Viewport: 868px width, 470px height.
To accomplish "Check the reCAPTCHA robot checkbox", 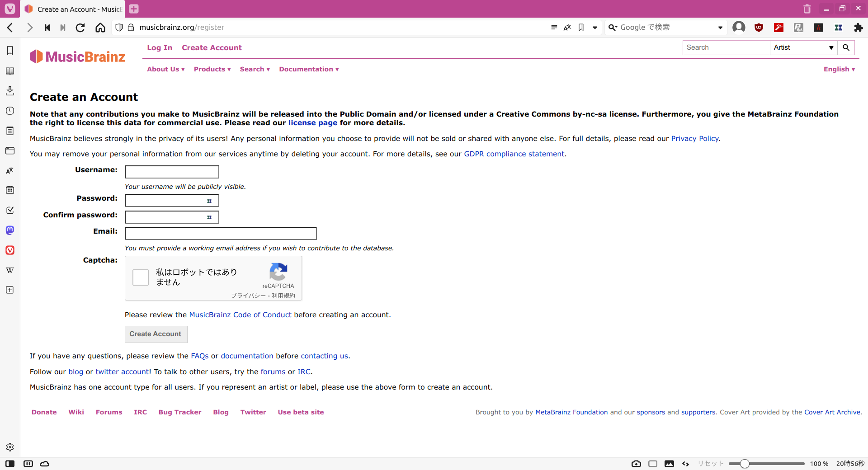I will [141, 277].
